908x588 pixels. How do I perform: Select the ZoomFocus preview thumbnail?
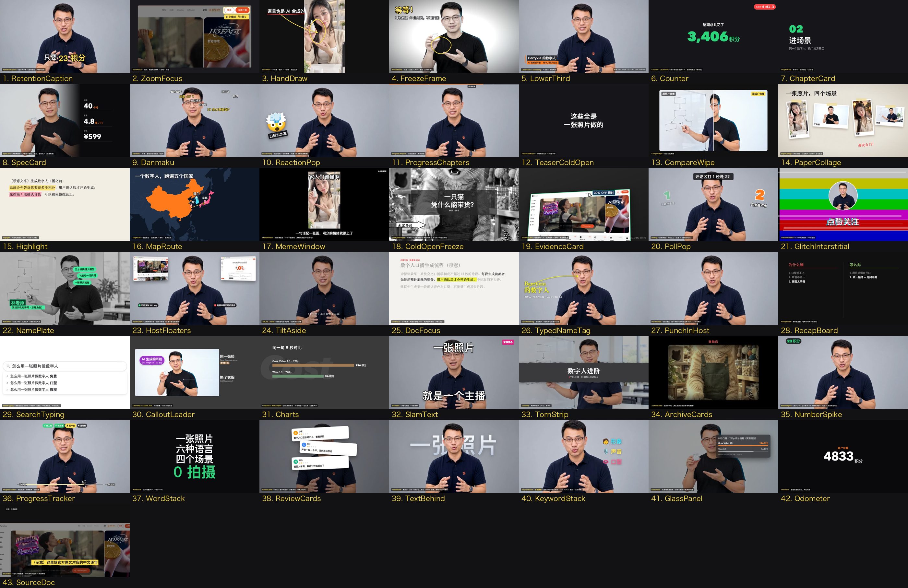click(195, 36)
